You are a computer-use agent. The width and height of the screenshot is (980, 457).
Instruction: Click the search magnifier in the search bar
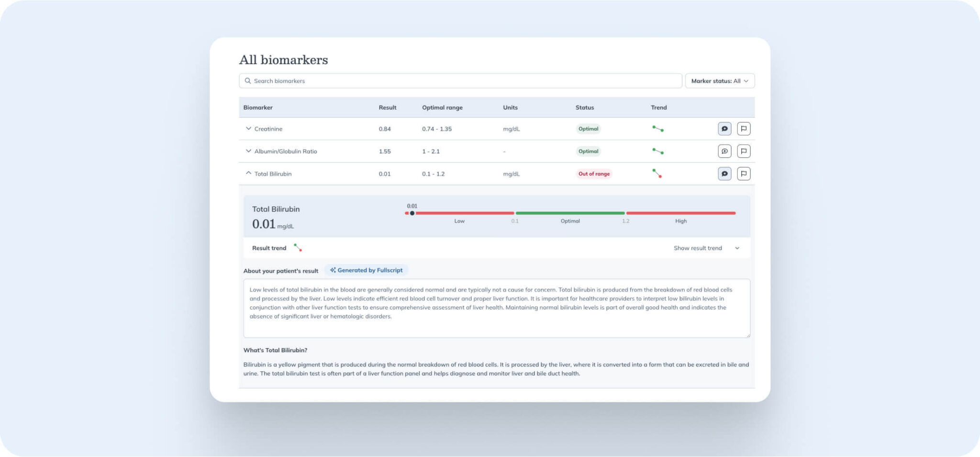click(x=248, y=80)
